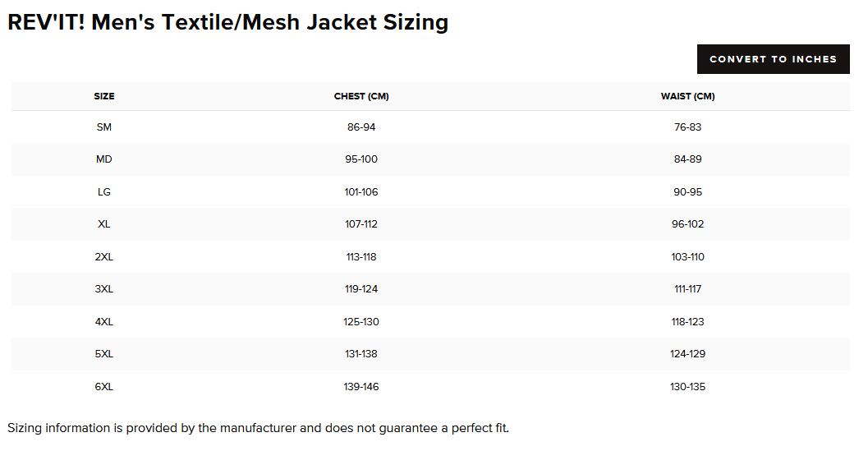
Task: Select the Size column header
Action: click(104, 96)
